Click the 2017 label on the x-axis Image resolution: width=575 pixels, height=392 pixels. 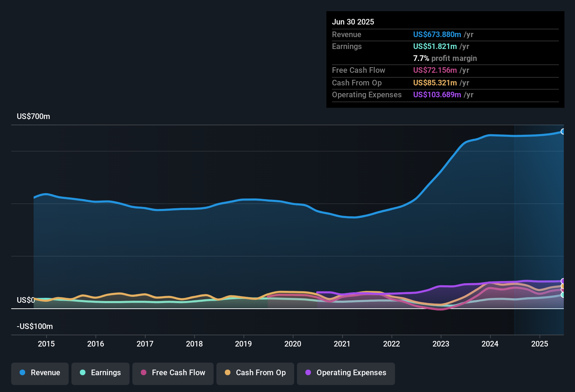point(145,344)
